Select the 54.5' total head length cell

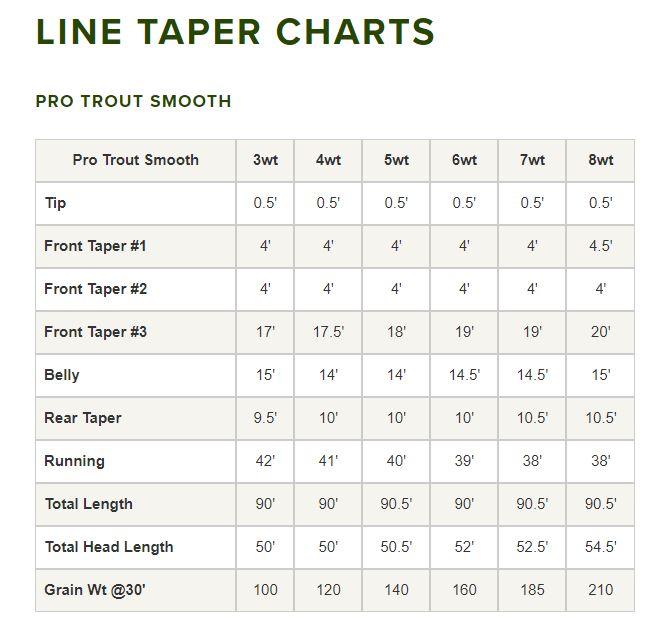pyautogui.click(x=600, y=547)
